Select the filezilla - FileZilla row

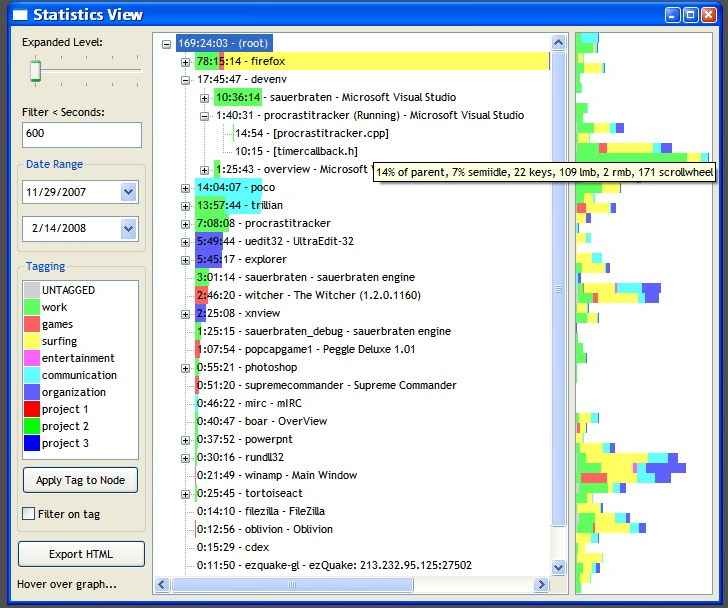click(x=260, y=511)
